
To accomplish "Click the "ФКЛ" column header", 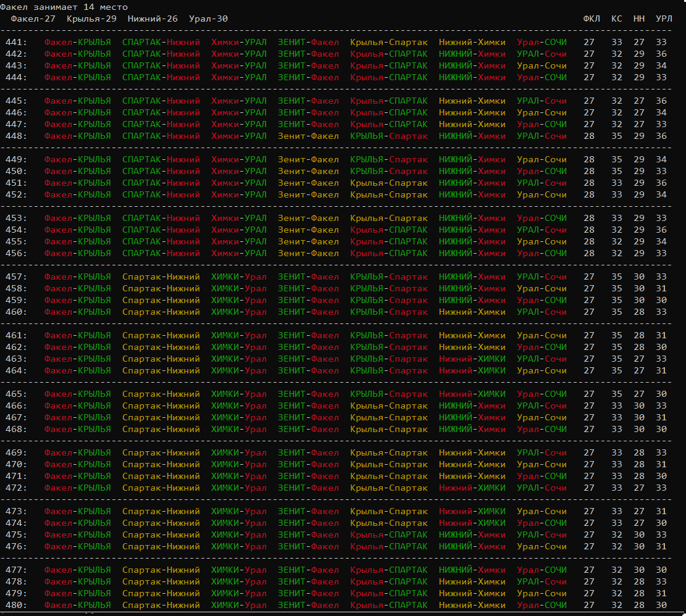I will 592,19.
